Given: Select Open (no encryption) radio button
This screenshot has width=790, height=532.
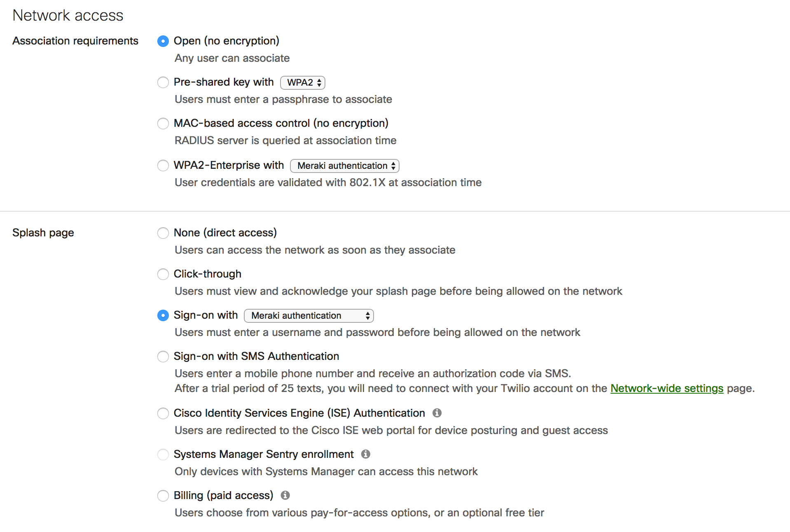Looking at the screenshot, I should tap(163, 41).
